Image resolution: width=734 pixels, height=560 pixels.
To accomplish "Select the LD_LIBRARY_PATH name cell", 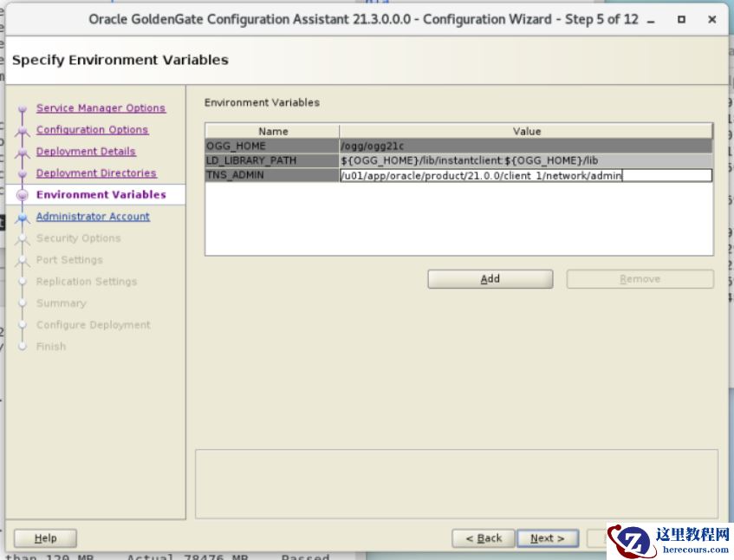I will [272, 160].
